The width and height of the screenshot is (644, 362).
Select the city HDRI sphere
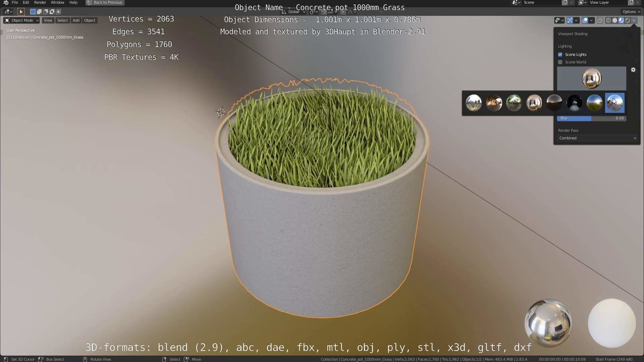point(474,103)
